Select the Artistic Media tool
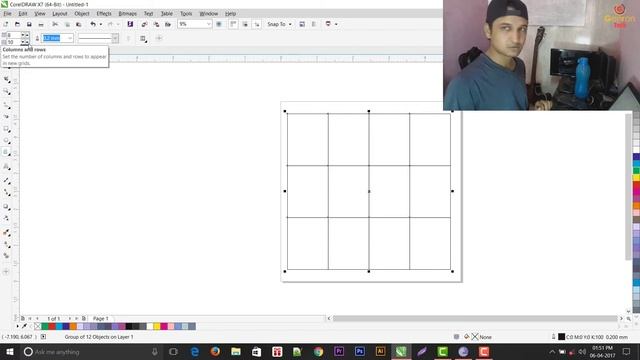 [x=7, y=117]
